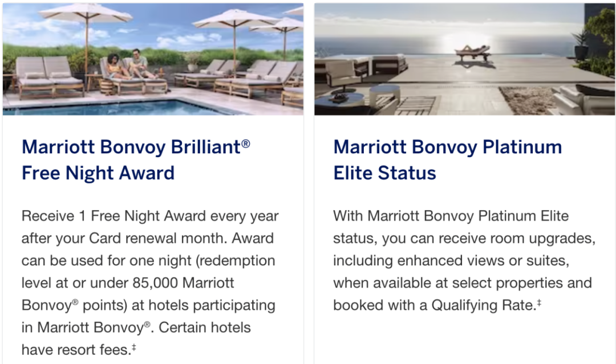Click the poolside lounge chairs image
This screenshot has width=616, height=364.
(x=153, y=59)
